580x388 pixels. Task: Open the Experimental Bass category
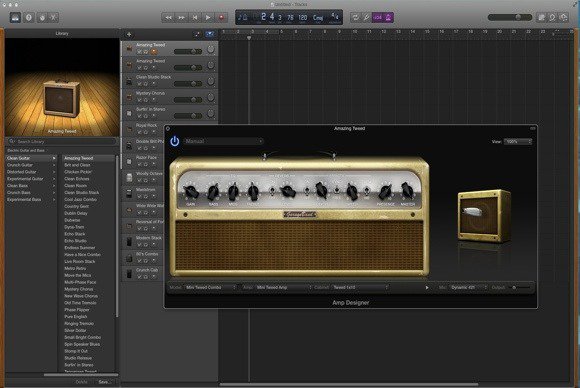[x=31, y=199]
